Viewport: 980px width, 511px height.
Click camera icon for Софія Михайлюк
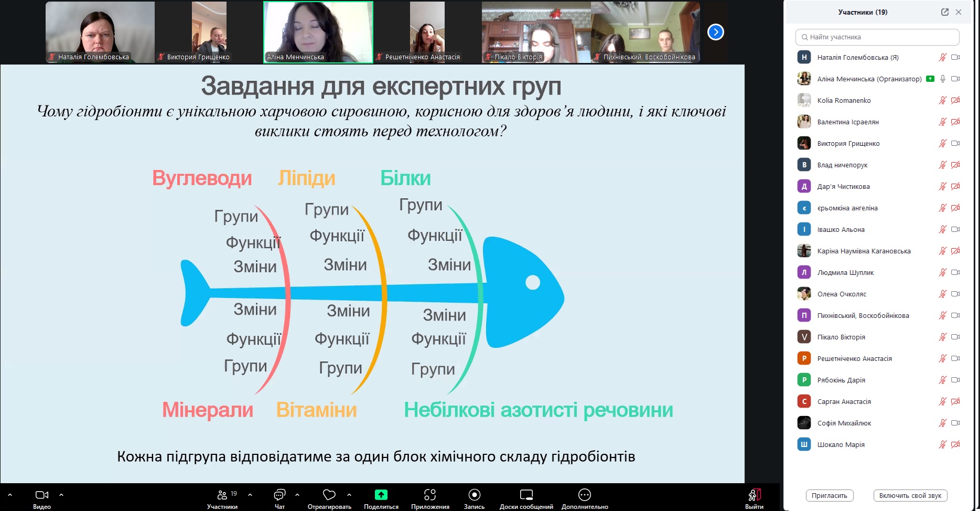point(955,423)
